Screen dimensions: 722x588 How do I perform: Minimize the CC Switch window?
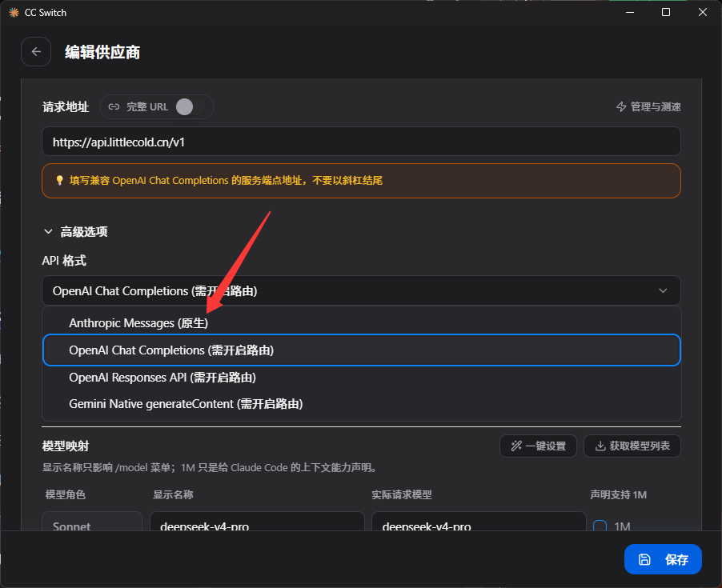coord(630,13)
